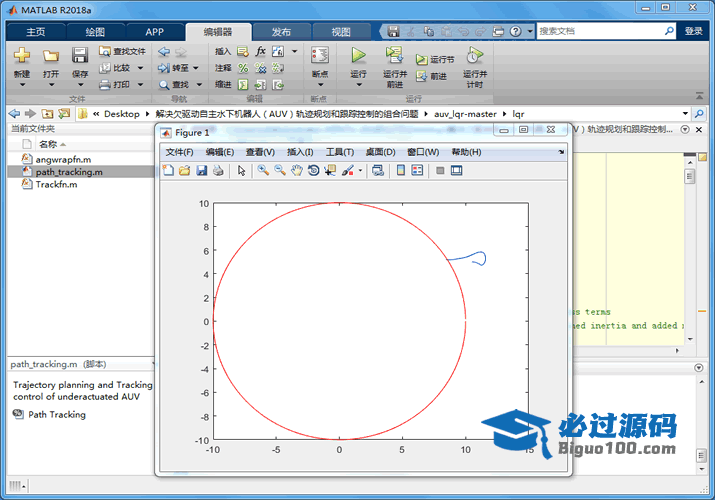The height and width of the screenshot is (500, 715).
Task: Click the Open (打开) folder icon
Action: coord(51,56)
